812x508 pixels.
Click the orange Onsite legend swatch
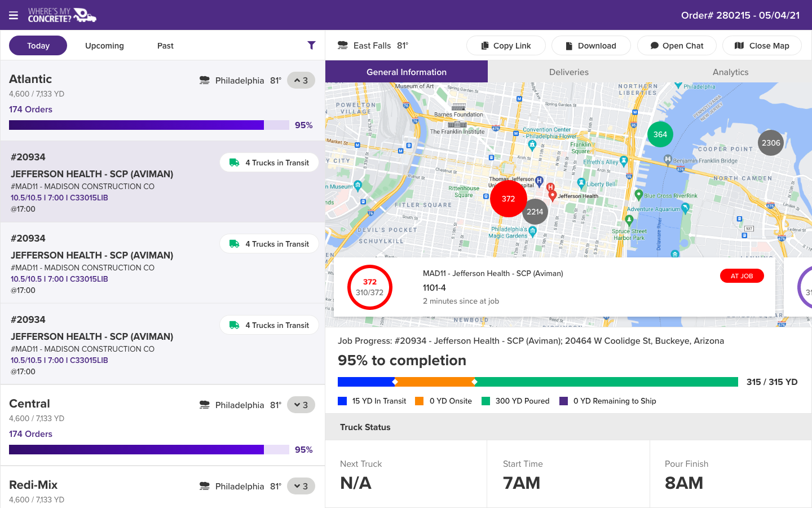click(419, 401)
